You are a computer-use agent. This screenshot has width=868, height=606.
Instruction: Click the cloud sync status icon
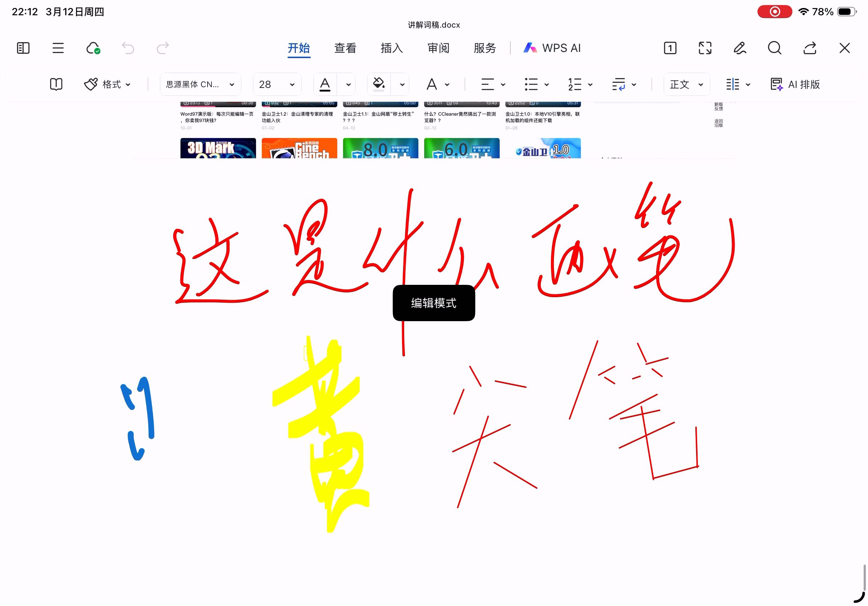pyautogui.click(x=93, y=48)
